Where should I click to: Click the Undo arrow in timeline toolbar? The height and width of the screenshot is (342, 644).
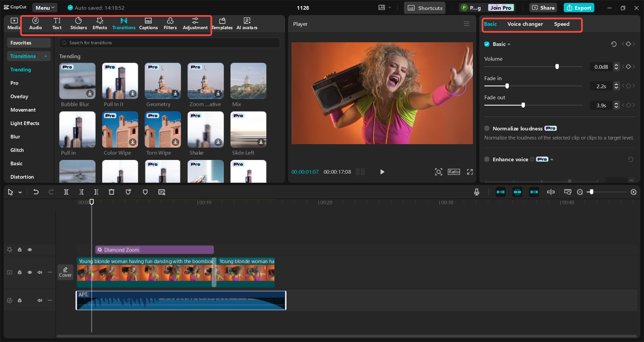point(36,192)
